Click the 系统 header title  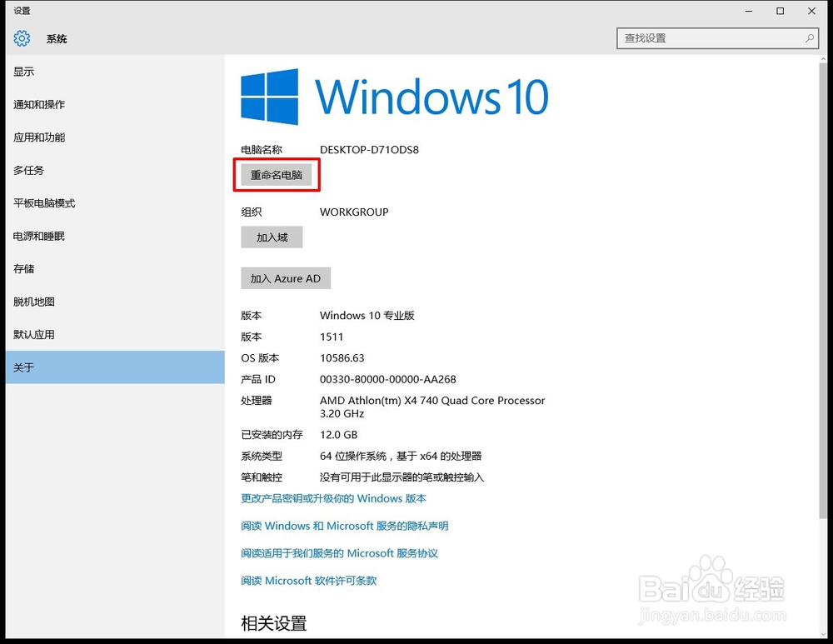(57, 39)
